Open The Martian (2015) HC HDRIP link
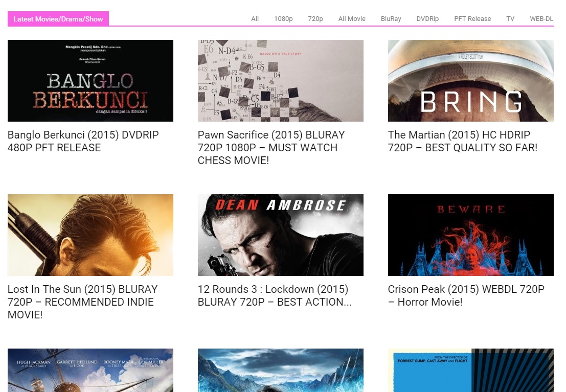The width and height of the screenshot is (566, 392). point(463,141)
